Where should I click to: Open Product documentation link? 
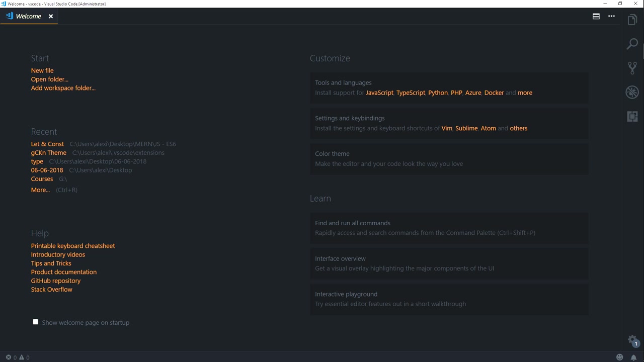[x=64, y=272]
